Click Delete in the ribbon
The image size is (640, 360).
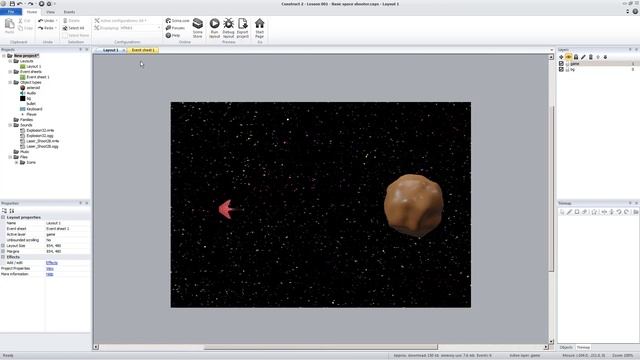pos(71,20)
